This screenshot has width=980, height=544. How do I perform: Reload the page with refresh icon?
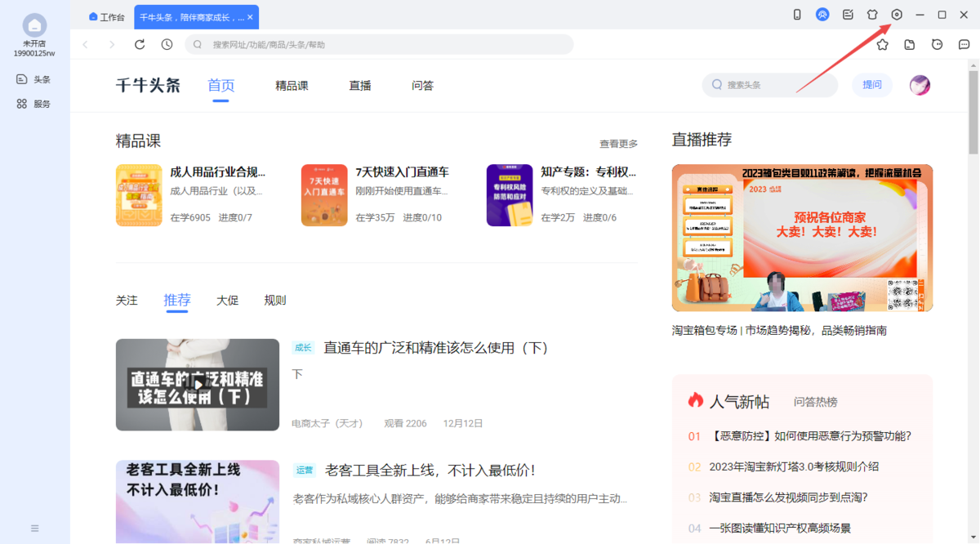[140, 44]
